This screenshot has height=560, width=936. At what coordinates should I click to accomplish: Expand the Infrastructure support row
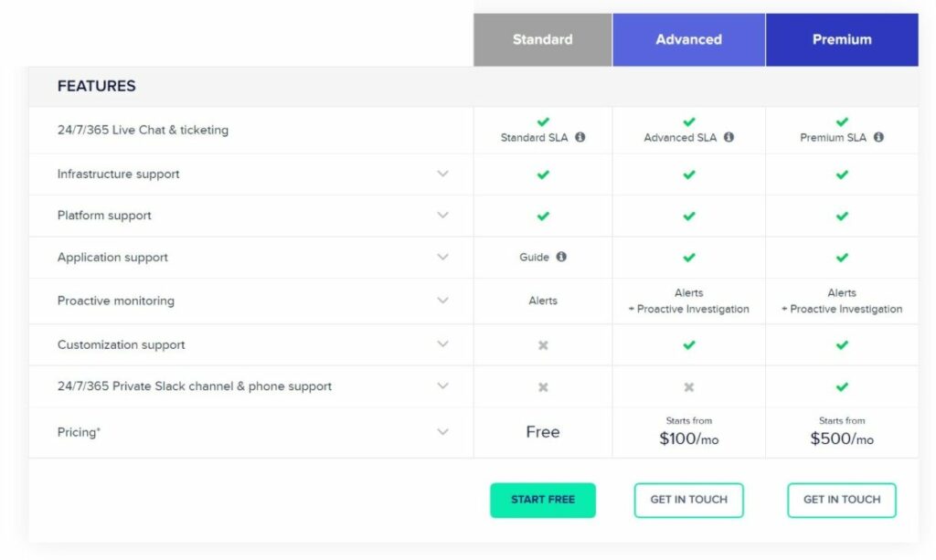(x=443, y=174)
